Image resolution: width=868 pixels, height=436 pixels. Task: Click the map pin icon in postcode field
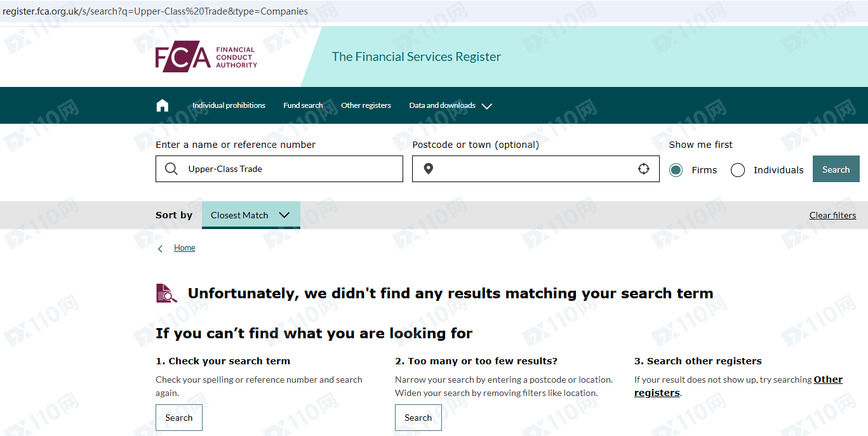[x=429, y=169]
